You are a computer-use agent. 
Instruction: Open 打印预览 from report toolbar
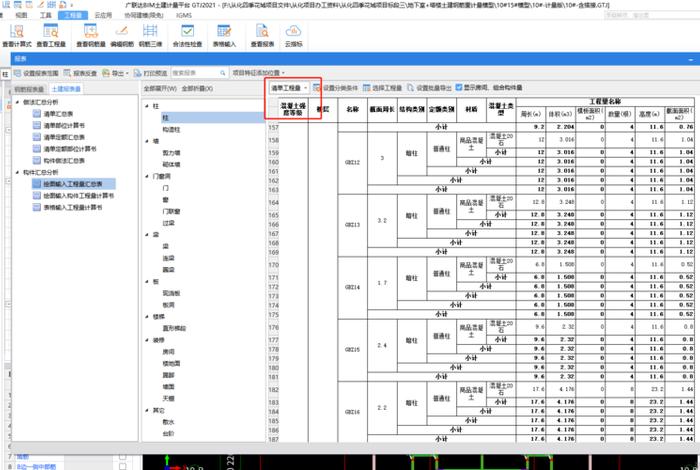click(150, 73)
